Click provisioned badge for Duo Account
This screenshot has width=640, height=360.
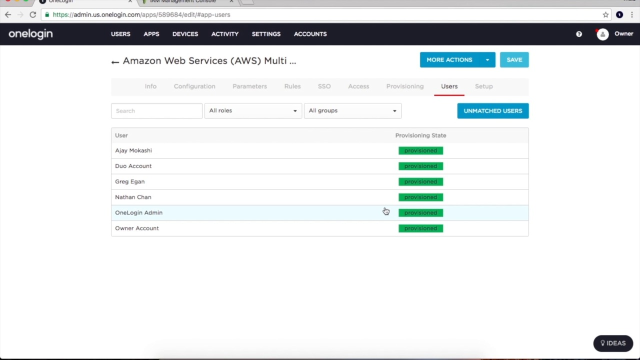[x=421, y=166]
